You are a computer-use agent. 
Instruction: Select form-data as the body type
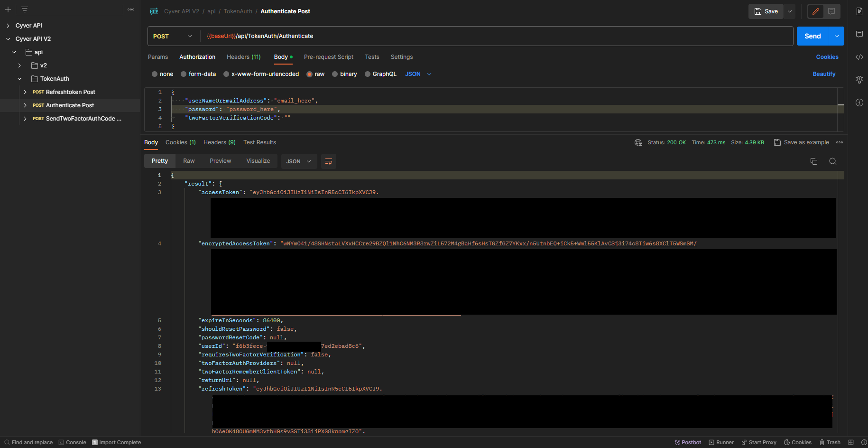183,74
